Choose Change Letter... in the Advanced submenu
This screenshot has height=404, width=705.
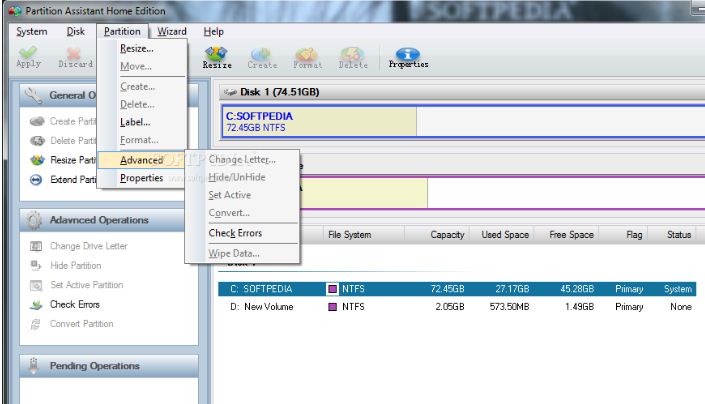point(242,160)
